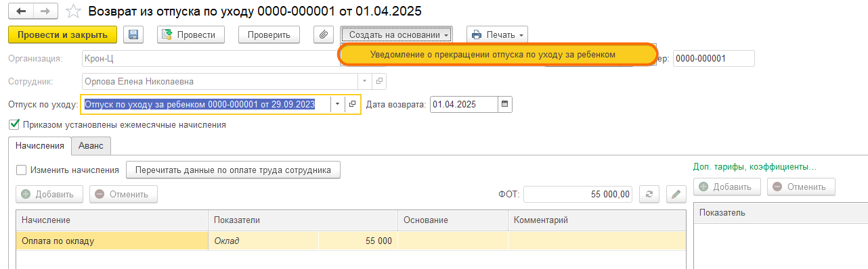Image resolution: width=868 pixels, height=269 pixels.
Task: Switch to the Аванс tab
Action: pos(91,145)
